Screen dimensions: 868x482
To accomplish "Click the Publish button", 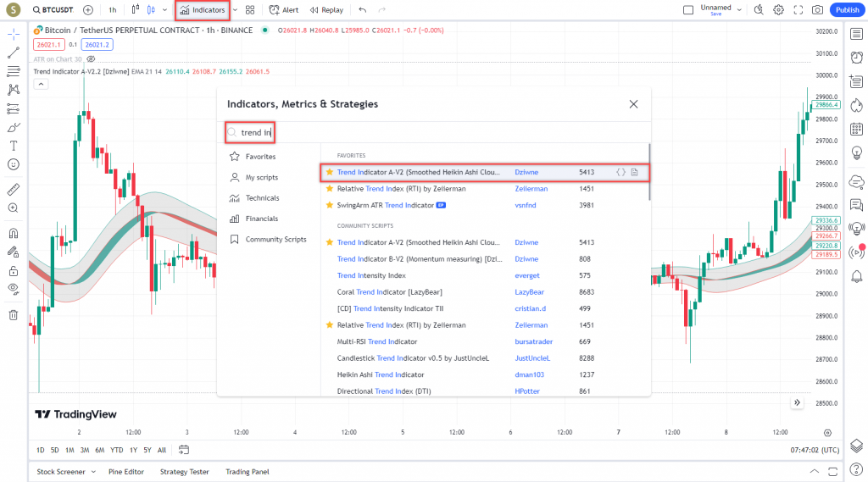I will (x=846, y=10).
